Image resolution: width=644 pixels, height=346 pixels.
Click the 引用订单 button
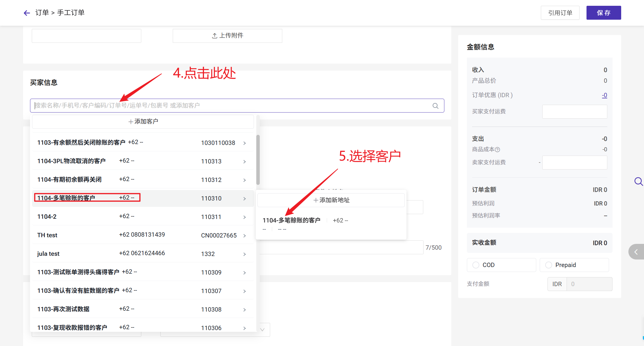point(560,13)
